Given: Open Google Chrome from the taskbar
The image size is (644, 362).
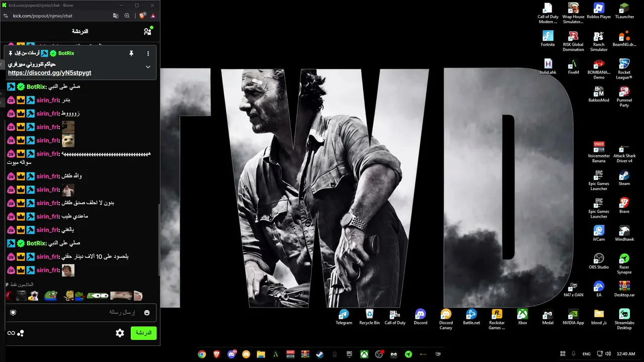Looking at the screenshot, I should 202,354.
